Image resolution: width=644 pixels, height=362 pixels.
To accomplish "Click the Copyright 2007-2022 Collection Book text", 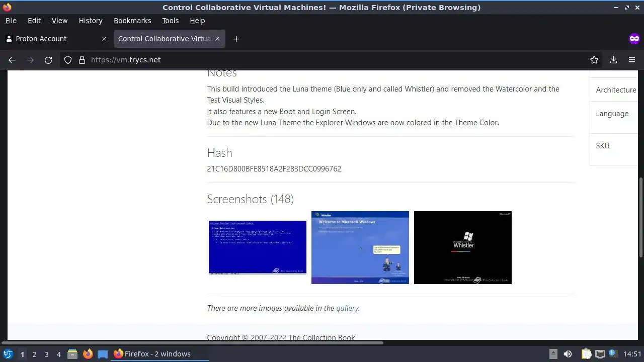I will 281,337.
